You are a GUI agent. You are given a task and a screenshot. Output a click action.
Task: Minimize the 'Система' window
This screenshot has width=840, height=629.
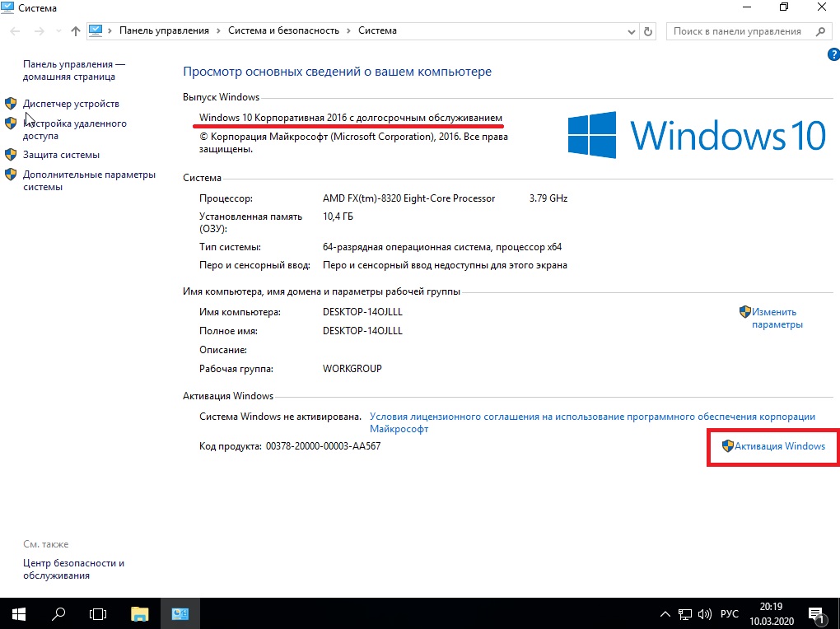coord(747,7)
